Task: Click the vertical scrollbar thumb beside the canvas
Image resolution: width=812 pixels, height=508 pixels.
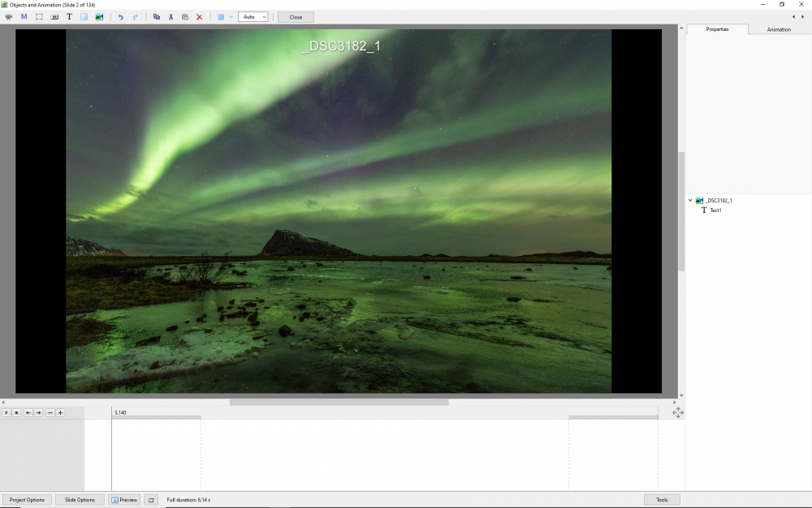Action: 681,211
